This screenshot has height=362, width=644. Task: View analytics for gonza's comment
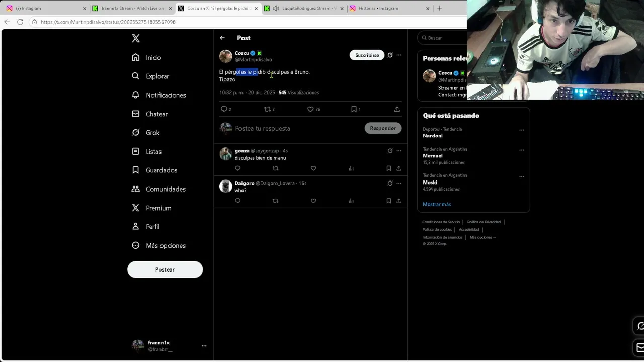351,168
